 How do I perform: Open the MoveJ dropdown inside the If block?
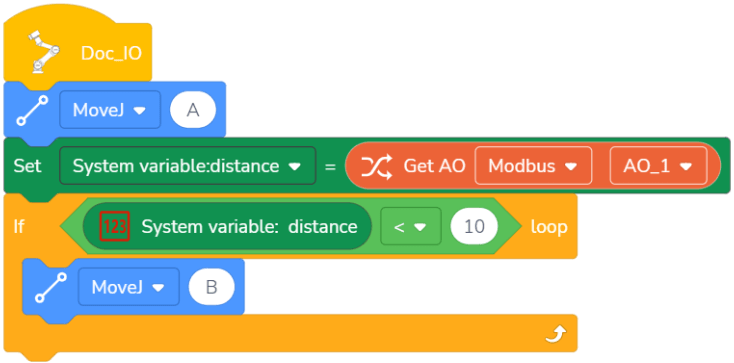coord(129,287)
